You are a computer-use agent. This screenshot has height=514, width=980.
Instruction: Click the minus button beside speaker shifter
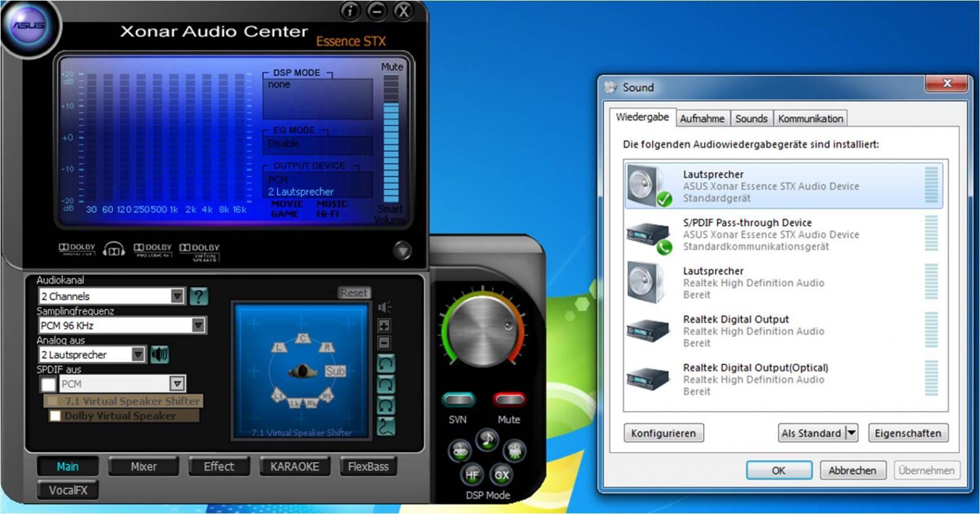tap(384, 343)
